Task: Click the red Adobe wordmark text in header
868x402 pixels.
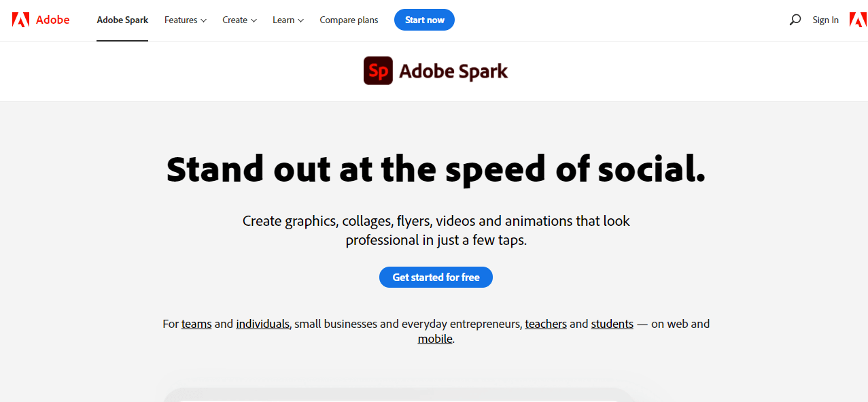Action: [52, 20]
